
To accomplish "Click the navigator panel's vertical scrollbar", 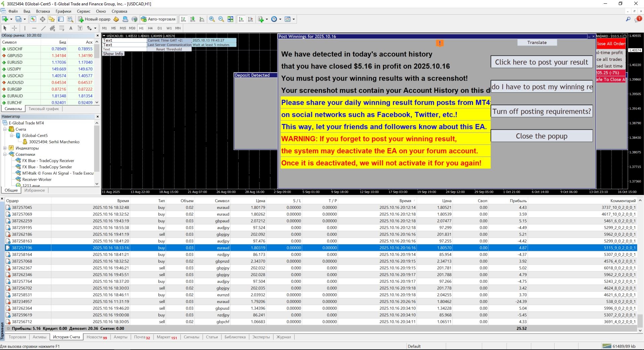I will (97, 148).
